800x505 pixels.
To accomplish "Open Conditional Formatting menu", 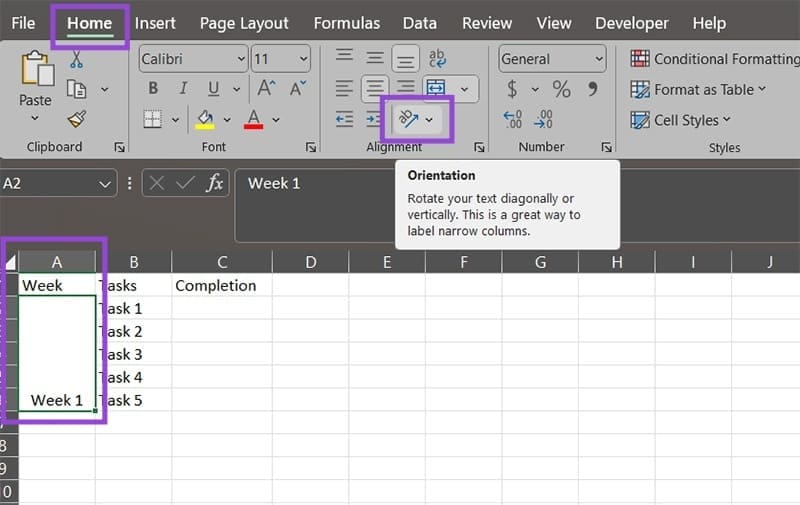I will 712,59.
